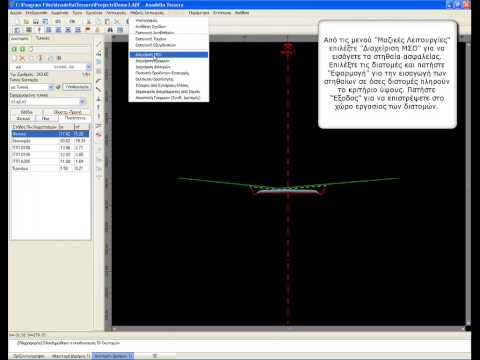The image size is (480, 360).
Task: Click the drawing canvas vertical scrollbar
Action: (468, 183)
